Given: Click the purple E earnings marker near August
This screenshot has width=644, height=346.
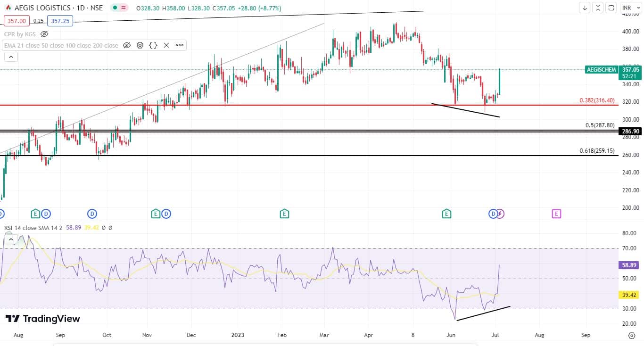Looking at the screenshot, I should click(x=556, y=214).
